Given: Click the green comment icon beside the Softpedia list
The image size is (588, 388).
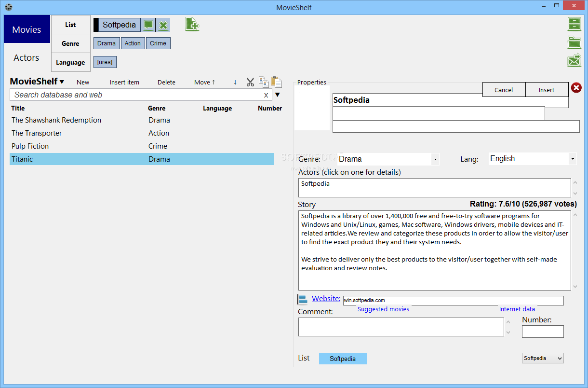Looking at the screenshot, I should coord(148,25).
